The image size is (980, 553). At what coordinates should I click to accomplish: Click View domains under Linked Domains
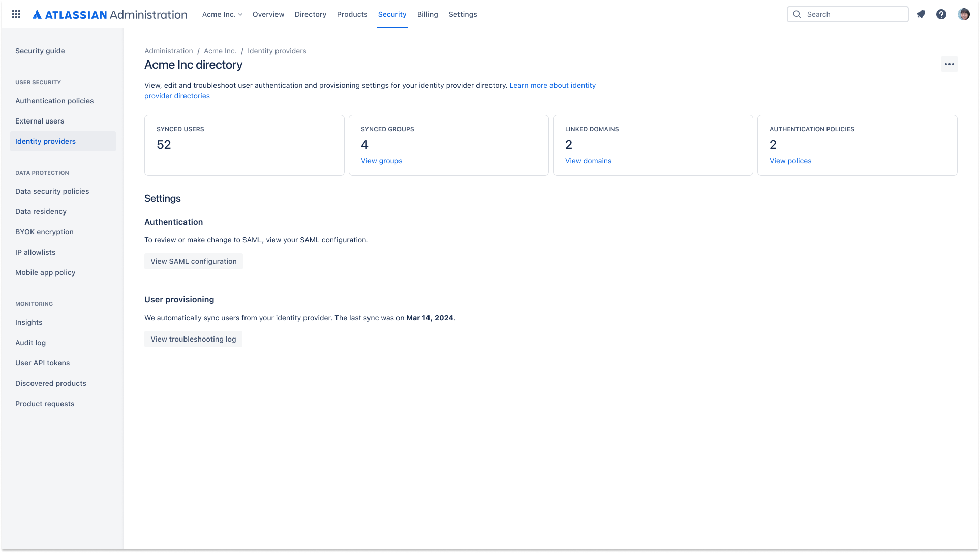(588, 160)
